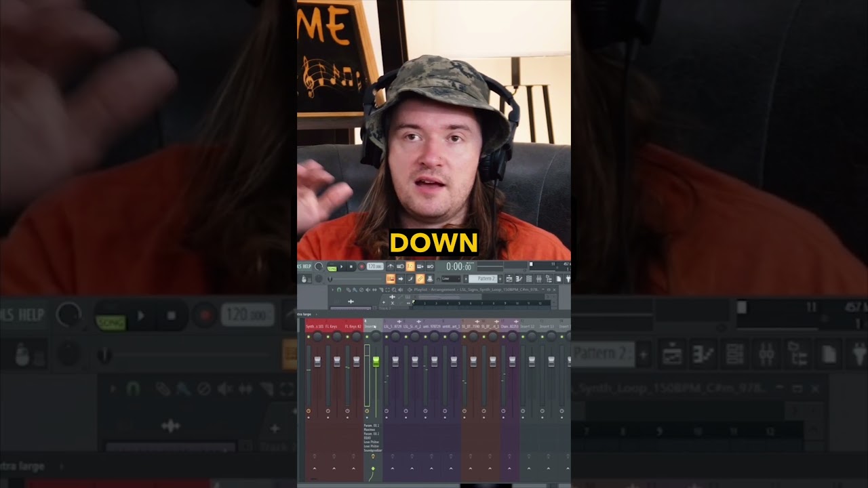Open the Playlist view icon
The width and height of the screenshot is (868, 488).
(x=509, y=279)
